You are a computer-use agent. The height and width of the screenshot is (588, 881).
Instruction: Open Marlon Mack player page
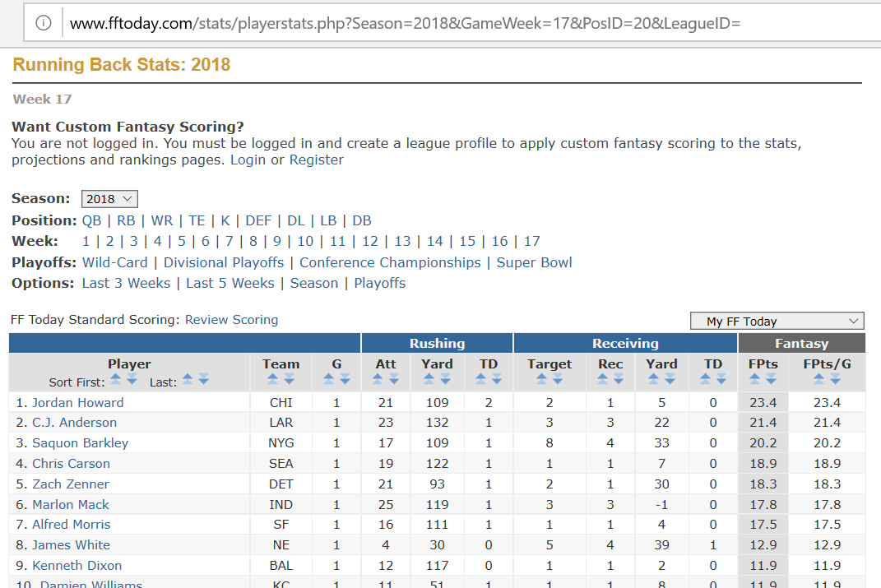point(70,504)
